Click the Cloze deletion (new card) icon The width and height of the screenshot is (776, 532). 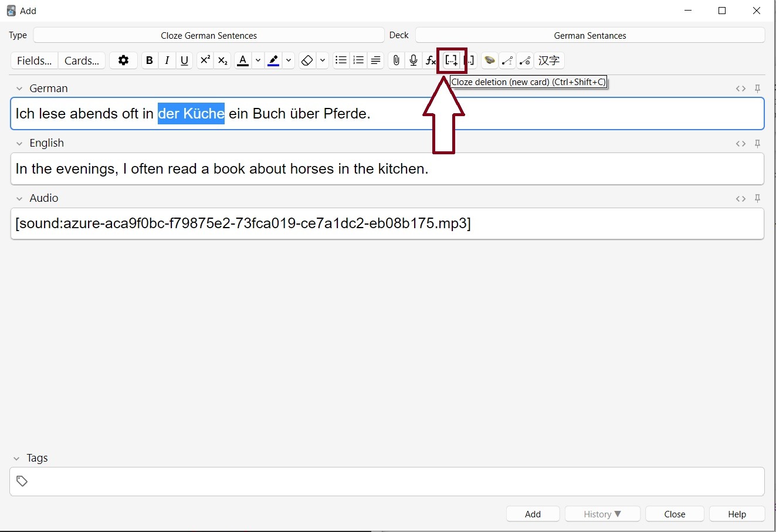[x=451, y=60]
